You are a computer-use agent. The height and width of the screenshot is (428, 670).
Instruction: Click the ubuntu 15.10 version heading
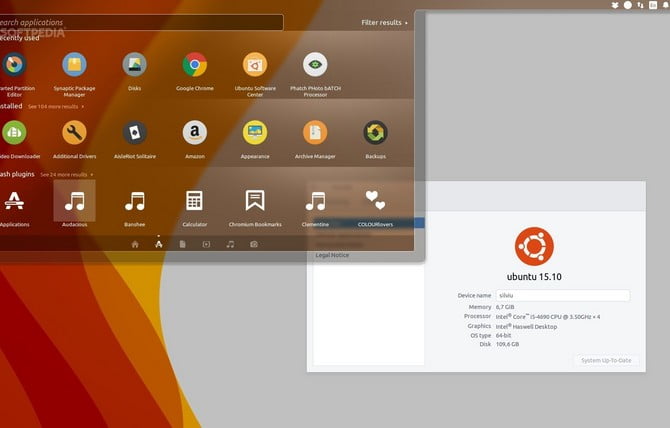(534, 277)
